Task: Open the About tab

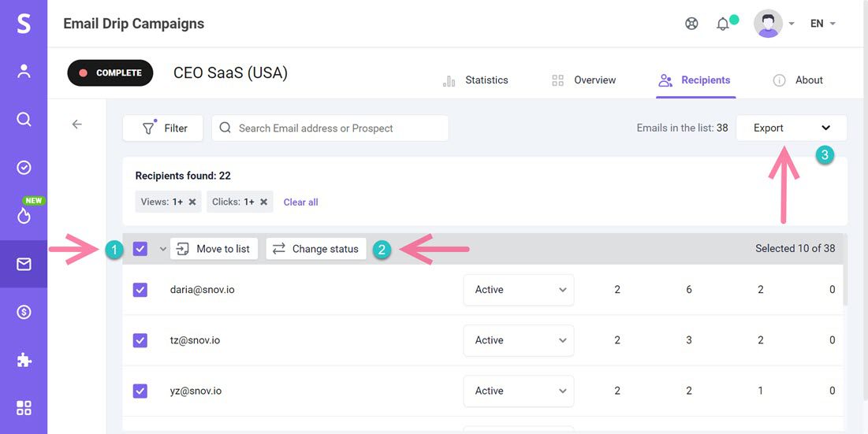Action: (798, 80)
